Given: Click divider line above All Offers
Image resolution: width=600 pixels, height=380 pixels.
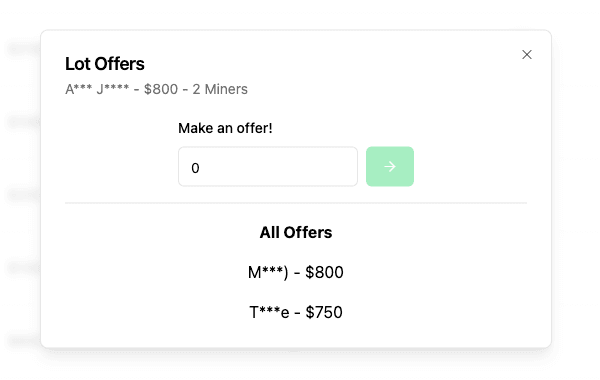Looking at the screenshot, I should click(x=296, y=203).
